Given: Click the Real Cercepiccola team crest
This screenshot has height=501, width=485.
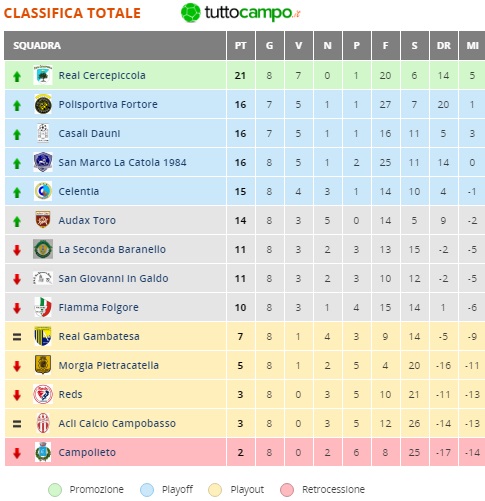Looking at the screenshot, I should pyautogui.click(x=43, y=75).
